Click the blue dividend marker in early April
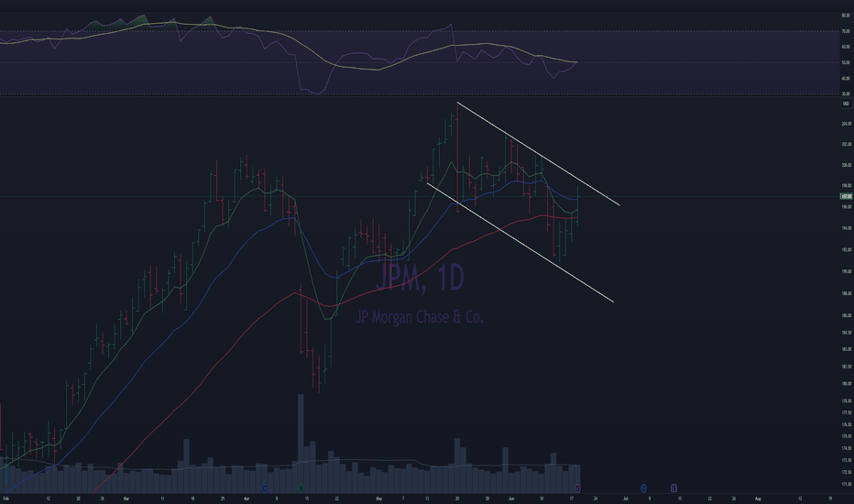854x504 pixels. (265, 488)
